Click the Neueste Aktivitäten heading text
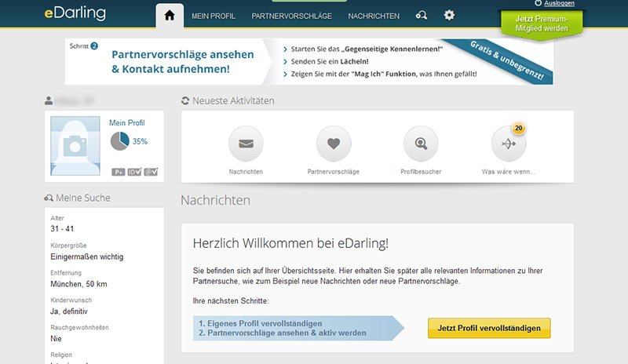The width and height of the screenshot is (628, 364). (x=233, y=101)
